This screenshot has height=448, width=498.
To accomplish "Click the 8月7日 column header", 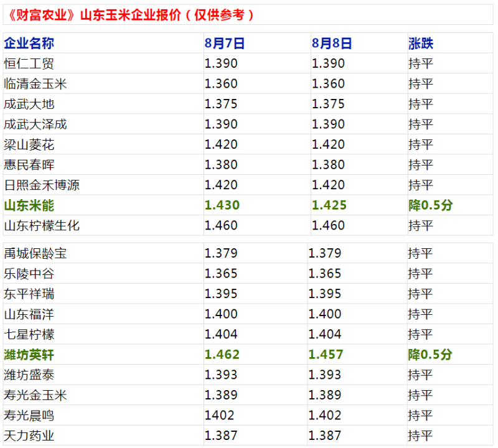I will 224,43.
